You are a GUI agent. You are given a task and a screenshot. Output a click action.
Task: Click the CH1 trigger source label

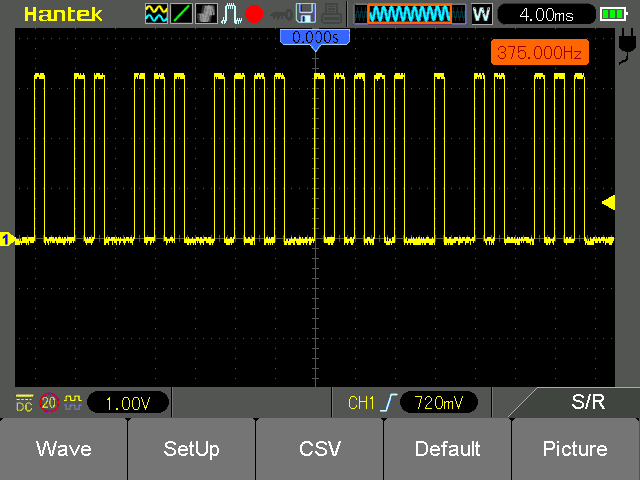(x=361, y=403)
